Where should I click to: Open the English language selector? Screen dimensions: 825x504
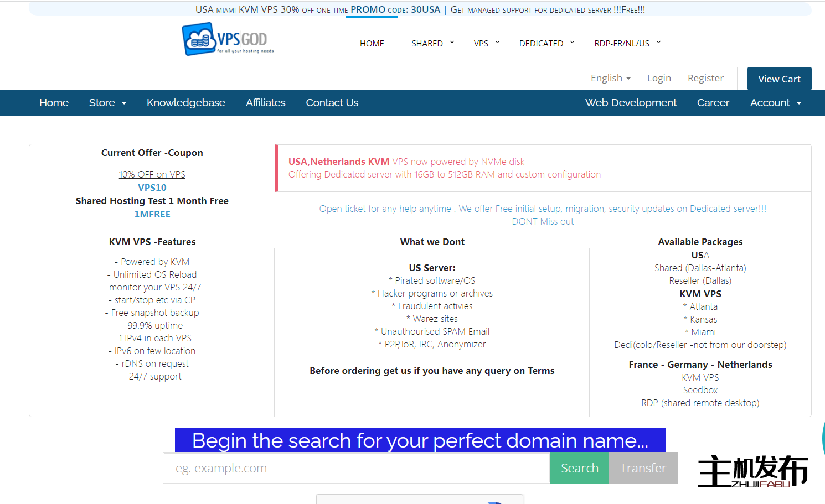[610, 78]
